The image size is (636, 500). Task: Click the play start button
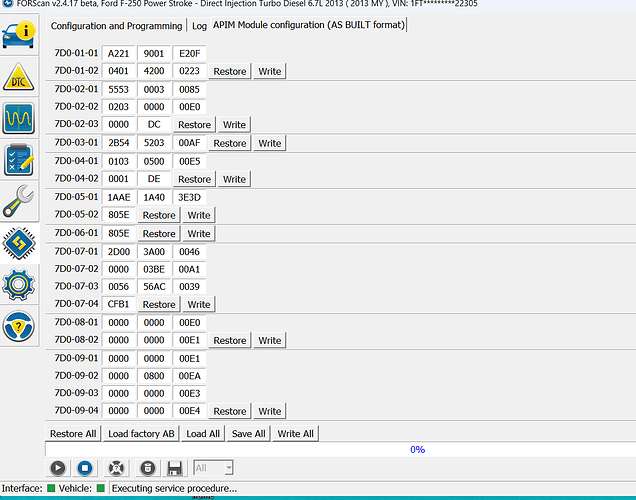pos(58,468)
